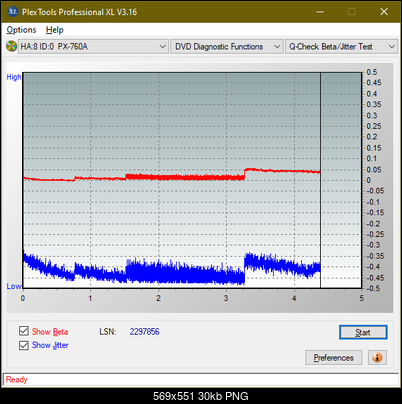Open the Q-Check Beta/Jitter Test dropdown

(341, 47)
